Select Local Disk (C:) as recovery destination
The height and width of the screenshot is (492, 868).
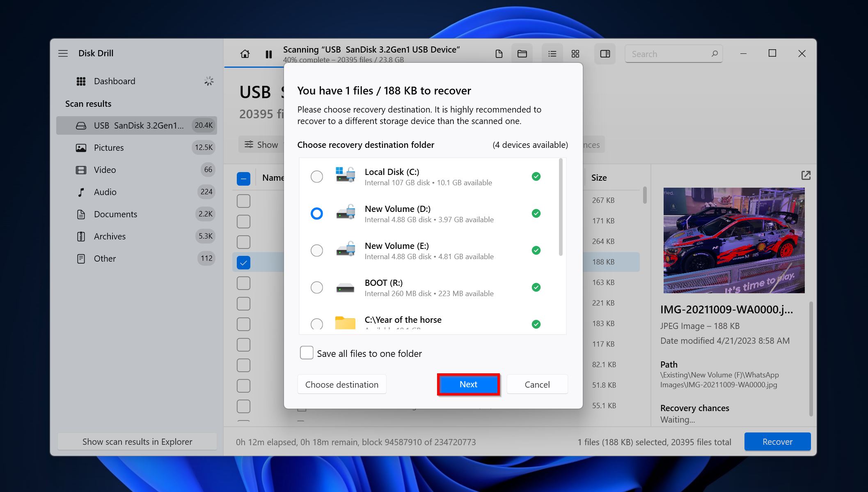click(x=316, y=175)
